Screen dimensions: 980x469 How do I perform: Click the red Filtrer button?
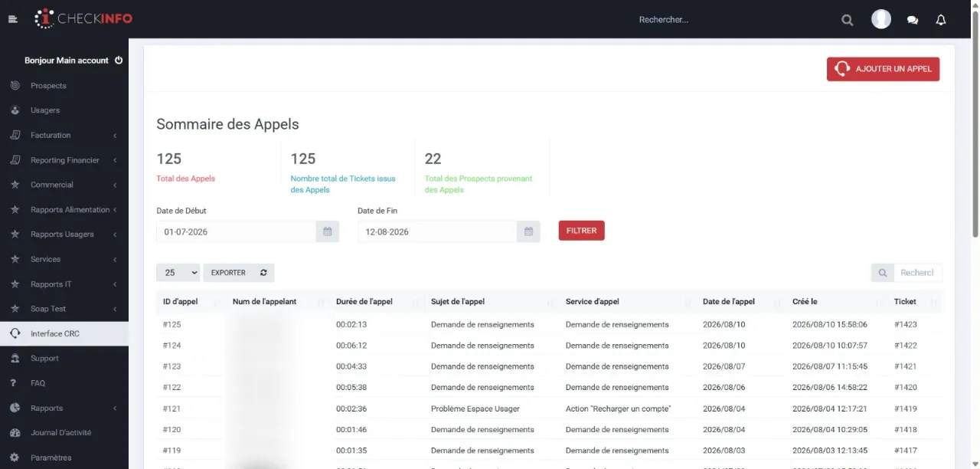click(x=582, y=231)
